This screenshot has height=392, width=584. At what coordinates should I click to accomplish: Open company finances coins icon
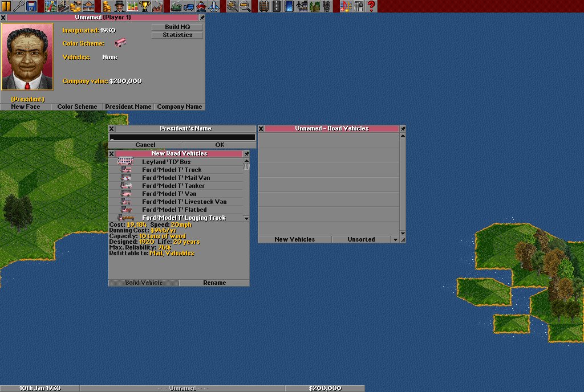[x=107, y=6]
